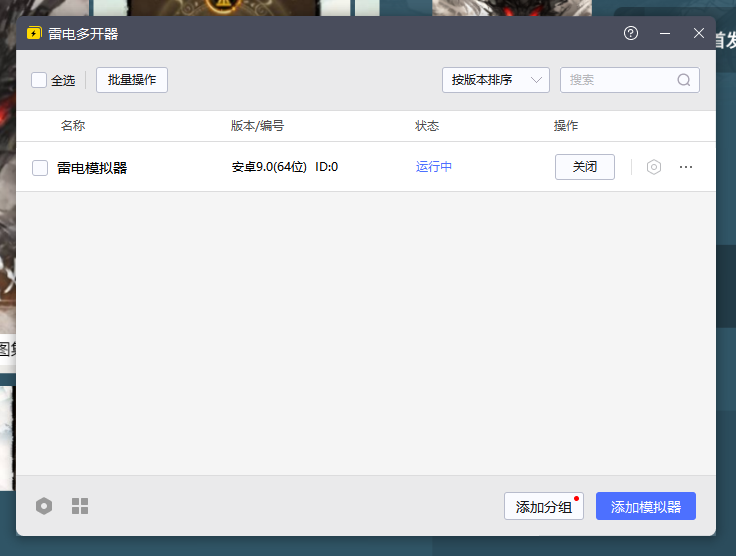Click the 状态 column header
The width and height of the screenshot is (736, 556).
427,126
